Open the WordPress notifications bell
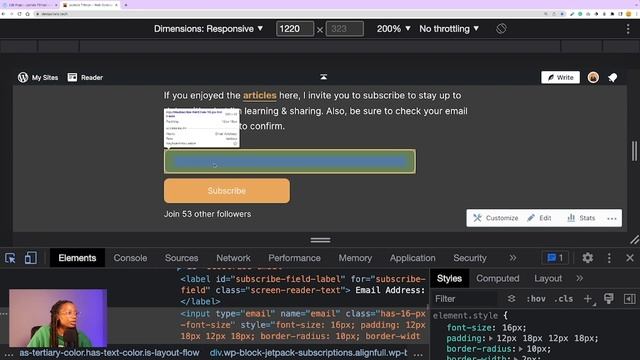This screenshot has height=360, width=640. pyautogui.click(x=613, y=78)
